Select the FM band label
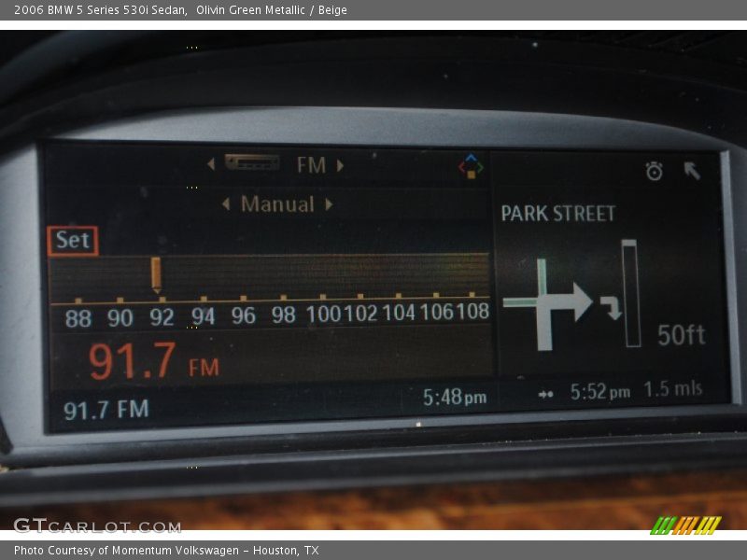 coord(312,165)
